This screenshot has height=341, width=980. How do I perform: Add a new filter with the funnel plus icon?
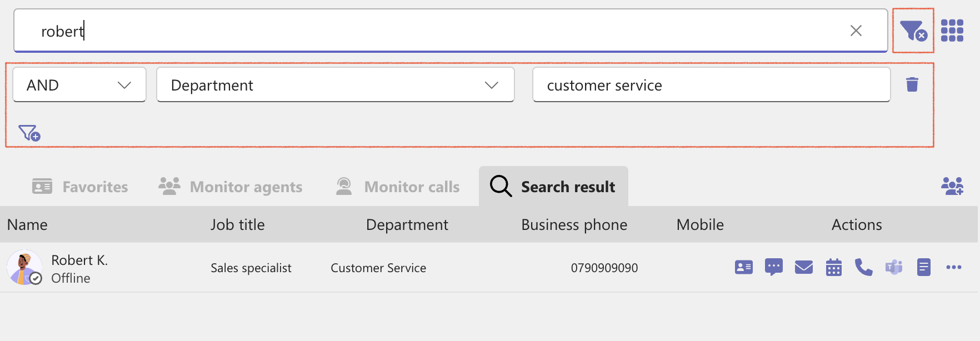click(29, 133)
